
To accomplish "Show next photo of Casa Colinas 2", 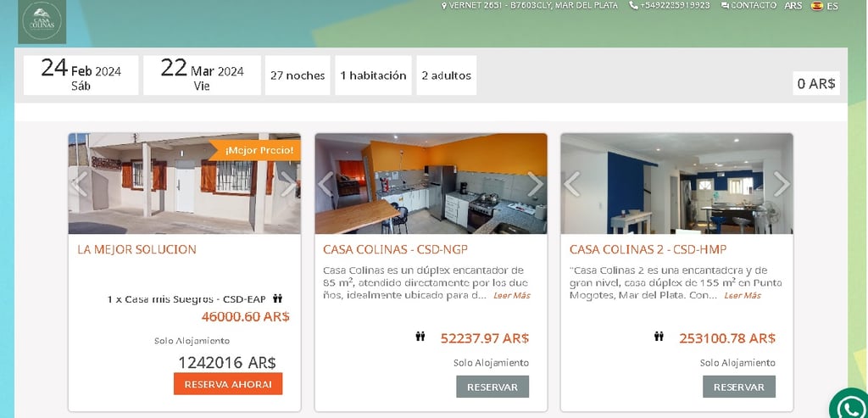I will 781,184.
